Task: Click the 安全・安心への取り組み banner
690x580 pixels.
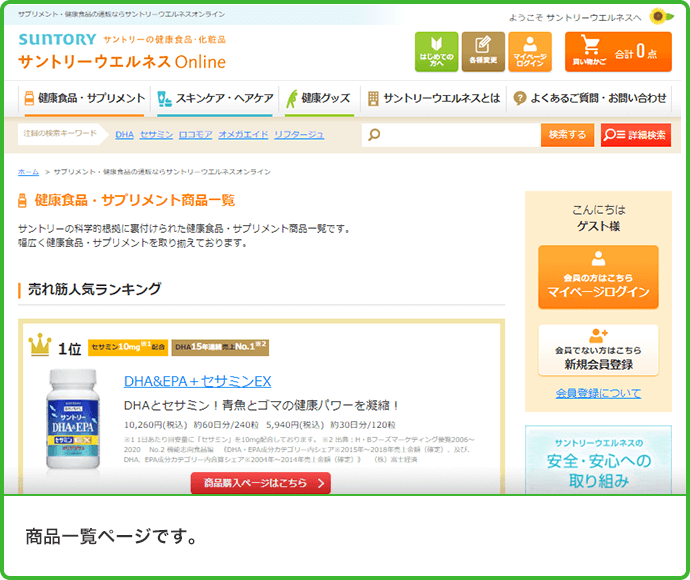Action: 598,459
